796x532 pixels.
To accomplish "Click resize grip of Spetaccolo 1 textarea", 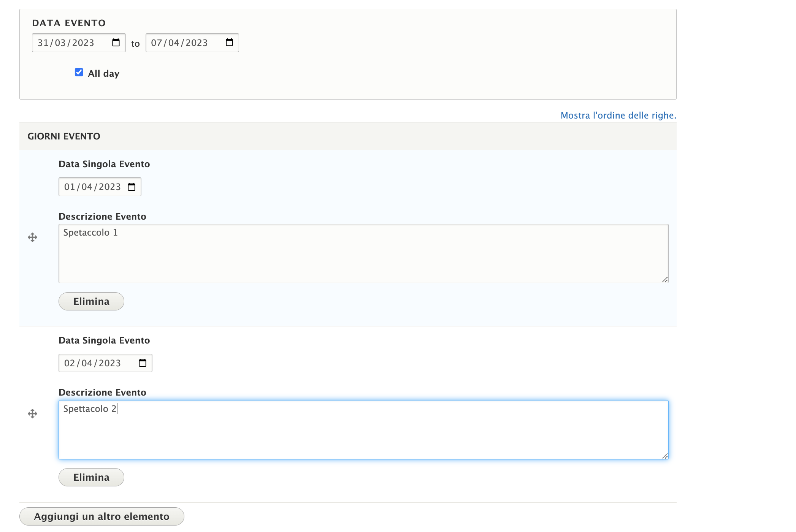I will click(664, 280).
